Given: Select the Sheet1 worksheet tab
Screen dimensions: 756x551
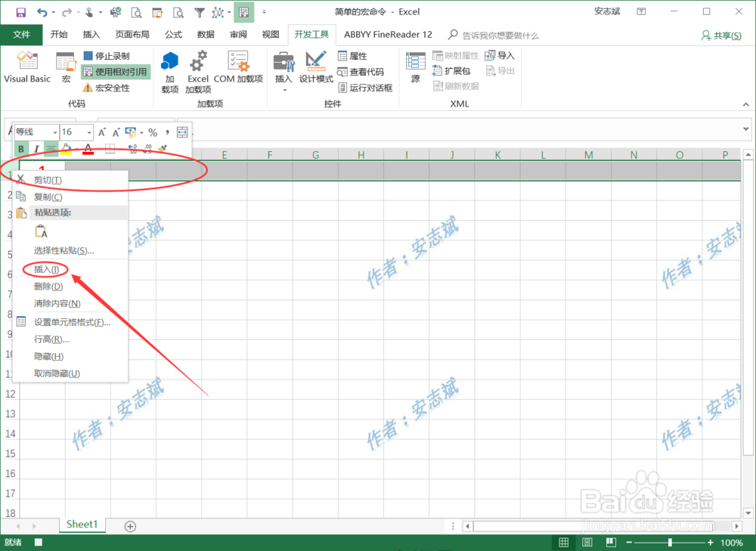Looking at the screenshot, I should (x=82, y=525).
